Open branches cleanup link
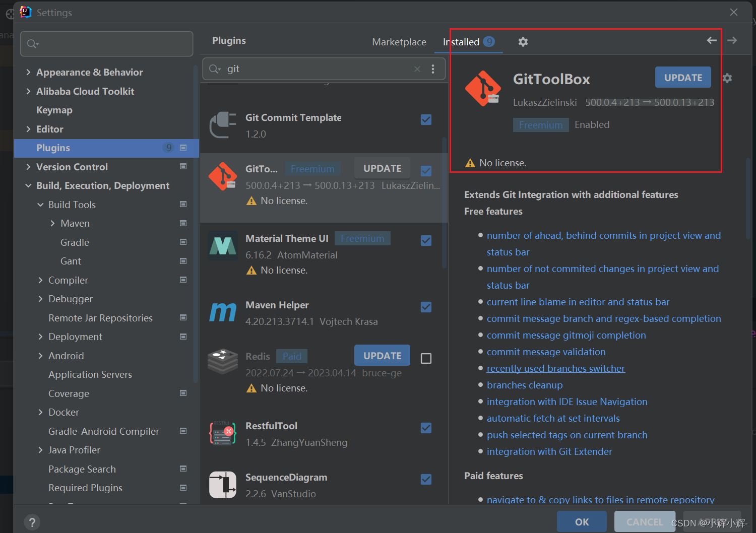756x533 pixels. tap(525, 385)
